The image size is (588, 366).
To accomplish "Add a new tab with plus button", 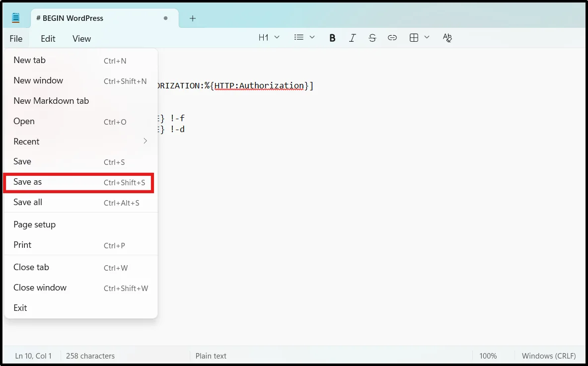I will [x=192, y=18].
